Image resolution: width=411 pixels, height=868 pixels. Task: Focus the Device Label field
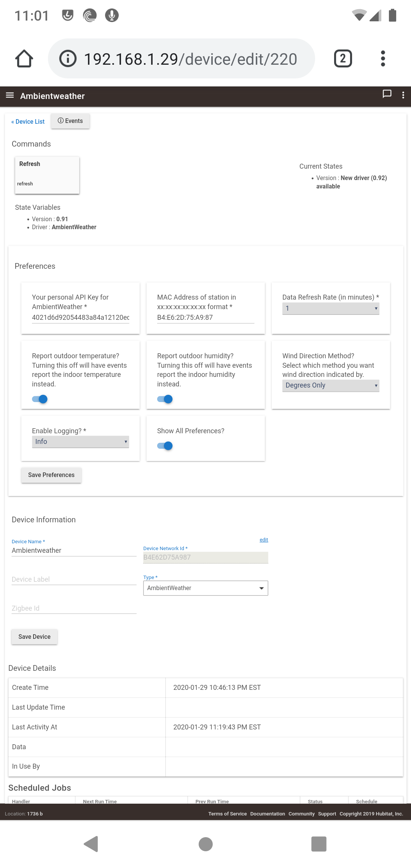(74, 579)
